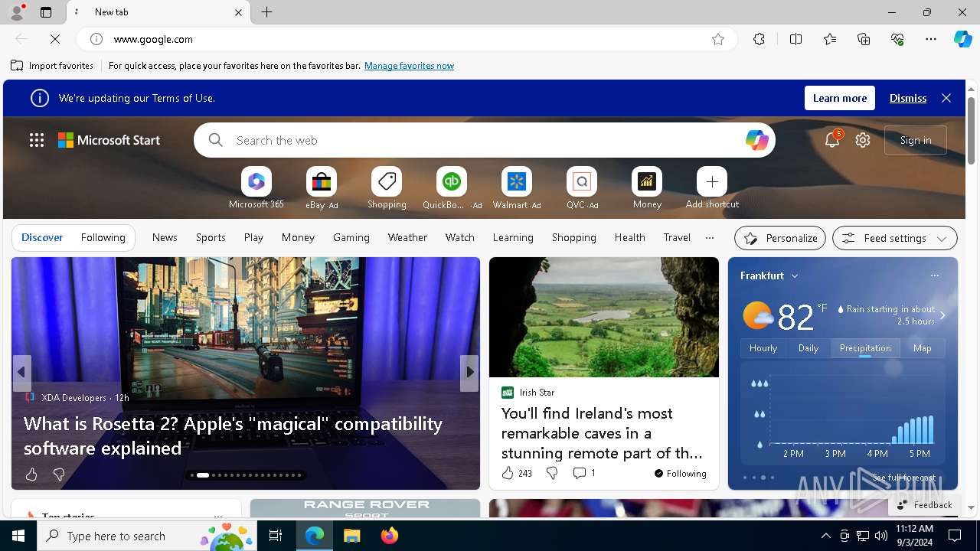
Task: Open weather card options menu
Action: click(x=934, y=275)
